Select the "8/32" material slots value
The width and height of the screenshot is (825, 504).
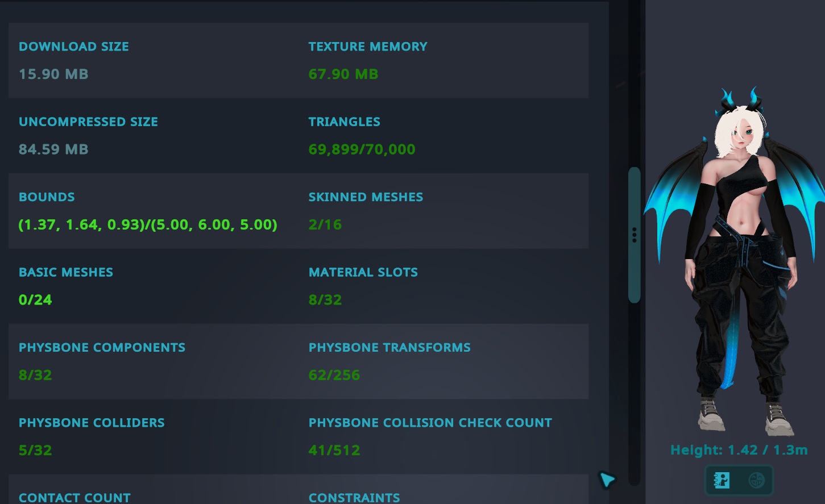[325, 300]
